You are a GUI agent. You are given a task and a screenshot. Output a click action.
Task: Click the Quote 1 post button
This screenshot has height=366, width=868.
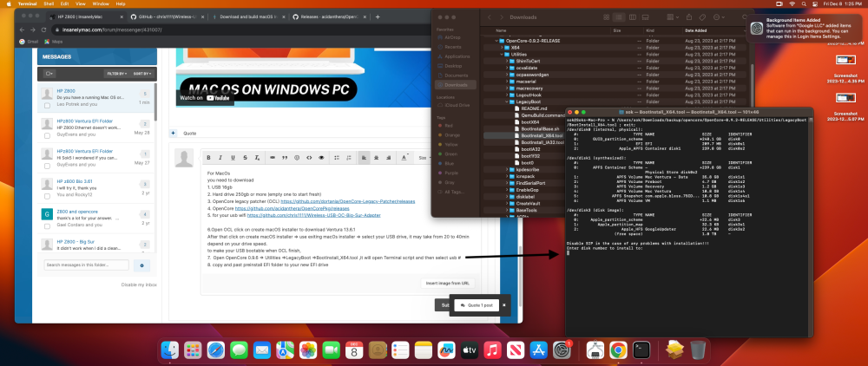click(476, 305)
